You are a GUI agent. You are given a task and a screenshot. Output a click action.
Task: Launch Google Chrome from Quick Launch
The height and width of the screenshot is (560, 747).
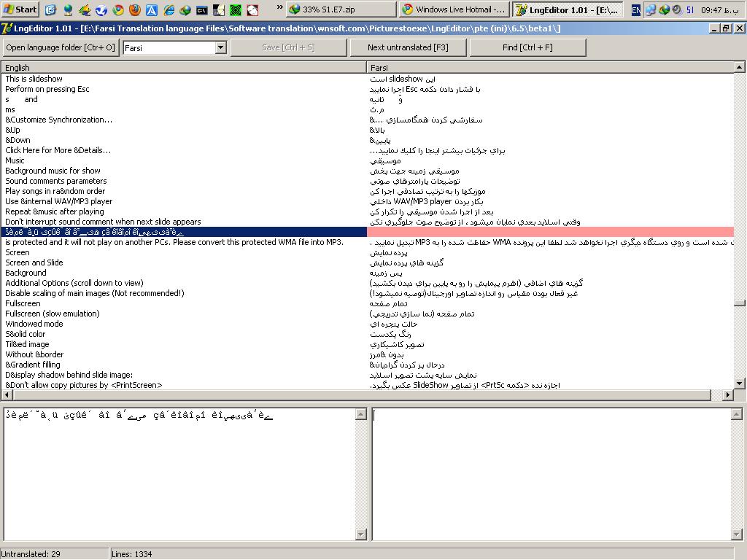118,9
